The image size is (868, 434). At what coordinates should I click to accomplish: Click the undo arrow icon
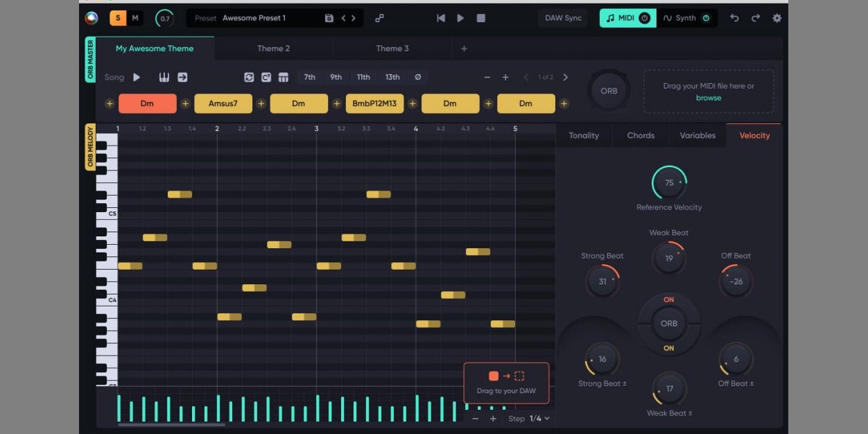[x=734, y=18]
